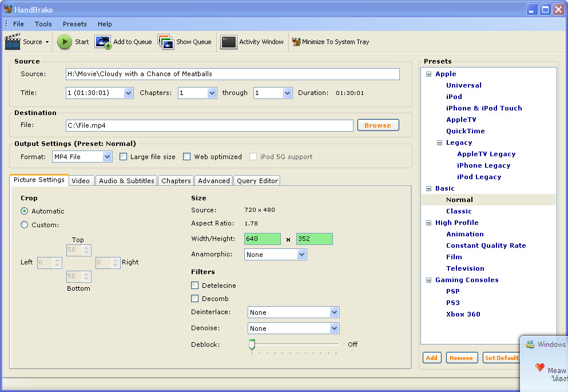Switch to the Query Editor tab

point(257,180)
